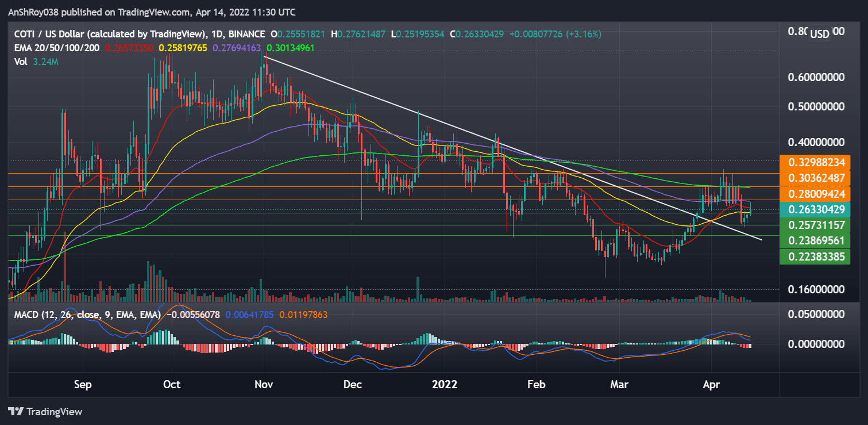Click the Apr label on the time axis
The width and height of the screenshot is (868, 425).
coord(711,385)
